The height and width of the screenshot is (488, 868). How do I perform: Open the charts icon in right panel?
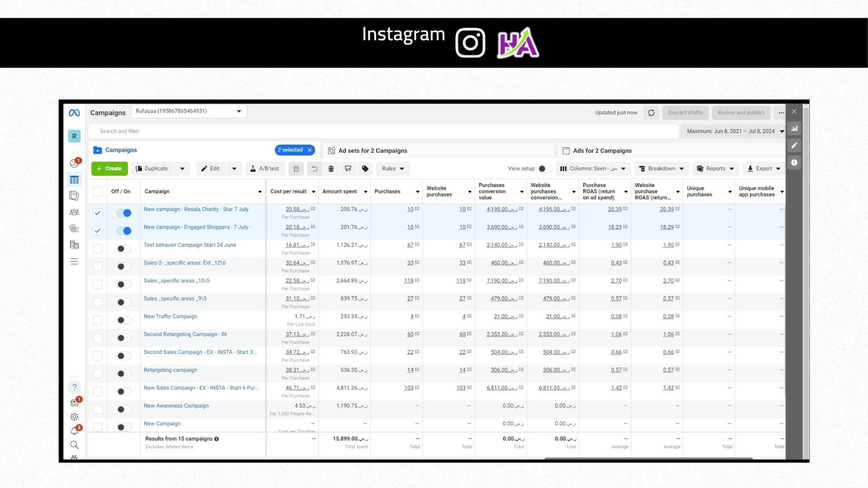point(794,129)
